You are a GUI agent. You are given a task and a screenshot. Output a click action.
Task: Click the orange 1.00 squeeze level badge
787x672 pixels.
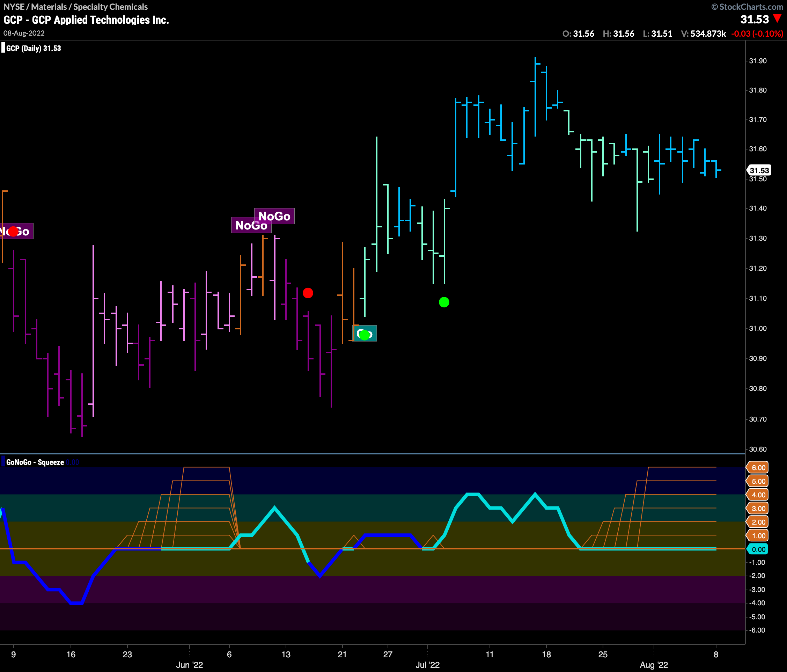(x=758, y=536)
